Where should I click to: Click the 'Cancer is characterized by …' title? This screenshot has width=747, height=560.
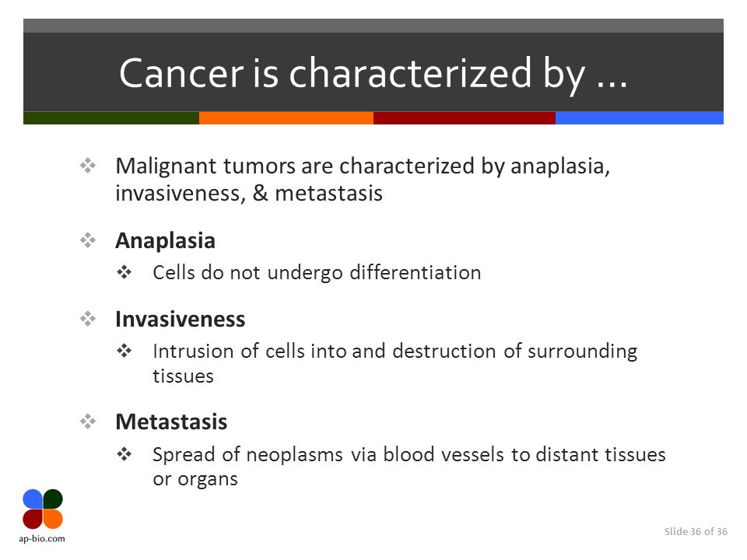pos(373,74)
